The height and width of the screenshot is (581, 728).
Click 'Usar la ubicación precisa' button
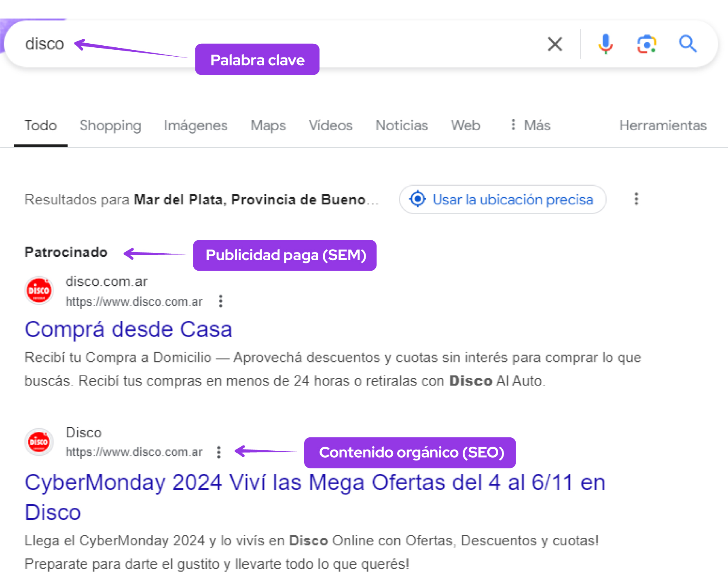click(x=502, y=199)
